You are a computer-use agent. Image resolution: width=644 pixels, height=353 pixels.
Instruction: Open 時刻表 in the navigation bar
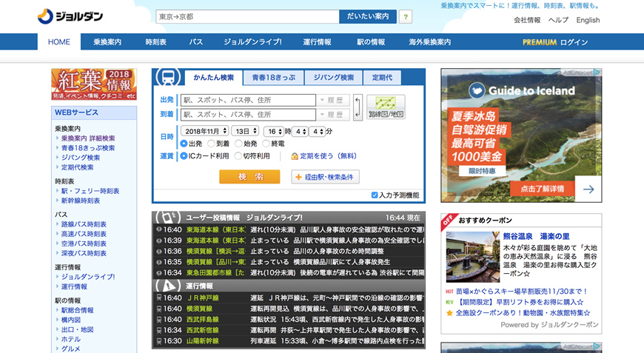[155, 42]
